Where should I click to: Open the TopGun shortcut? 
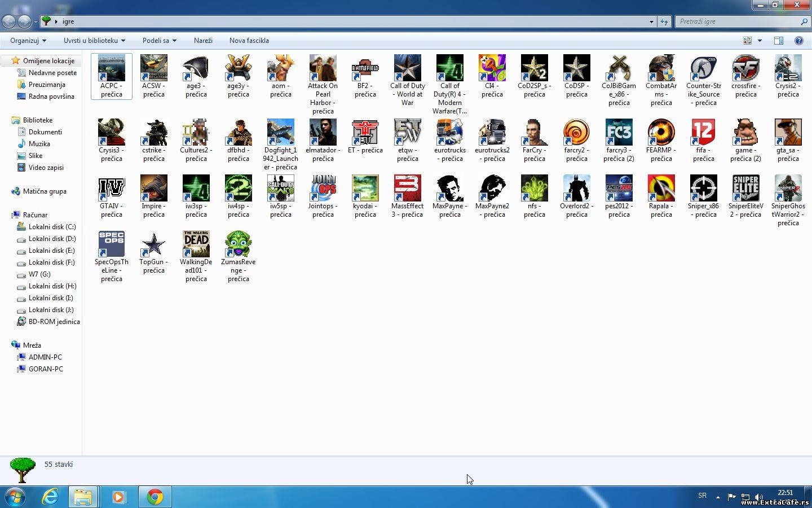(x=154, y=252)
